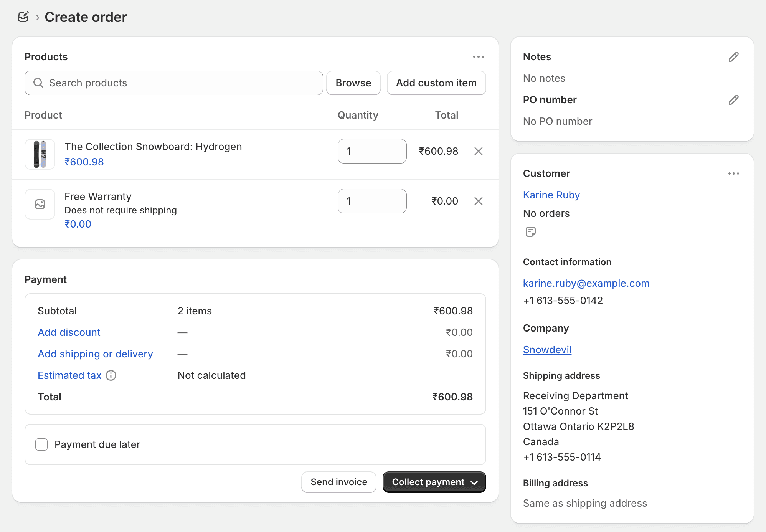The width and height of the screenshot is (766, 532).
Task: Click the 'Receiving Department' line
Action: [x=575, y=396]
